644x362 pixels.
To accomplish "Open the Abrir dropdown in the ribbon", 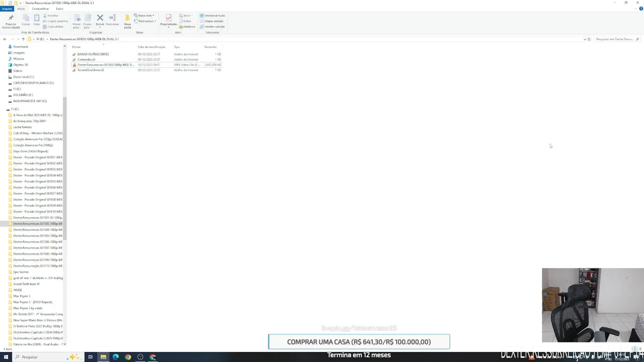I will [185, 16].
